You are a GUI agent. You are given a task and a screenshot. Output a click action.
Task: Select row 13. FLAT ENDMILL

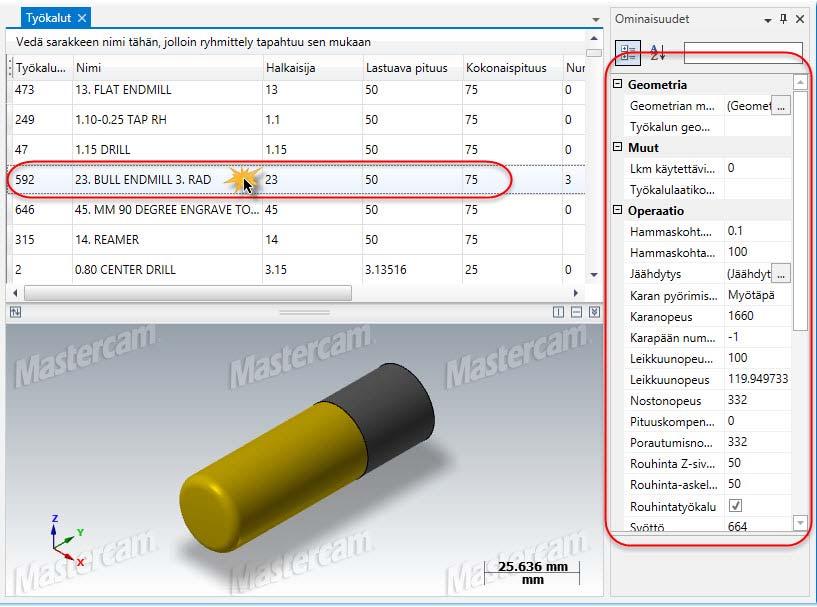[296, 90]
